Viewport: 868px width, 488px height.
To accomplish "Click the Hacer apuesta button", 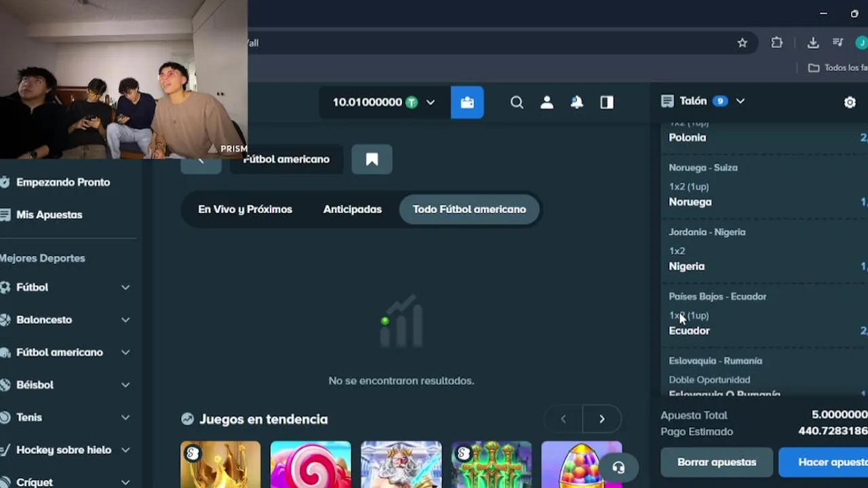I will [823, 462].
